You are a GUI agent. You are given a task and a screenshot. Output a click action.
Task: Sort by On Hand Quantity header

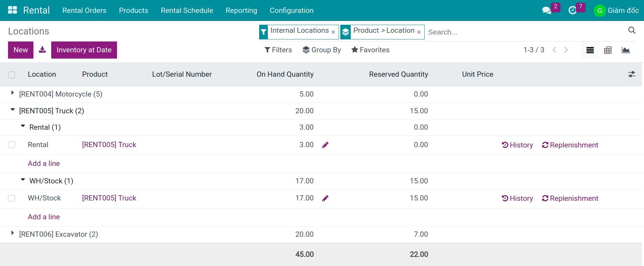(x=285, y=74)
